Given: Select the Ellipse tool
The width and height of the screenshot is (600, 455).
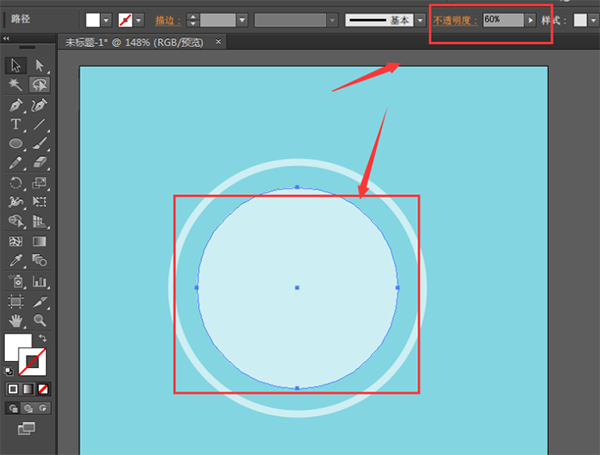Looking at the screenshot, I should (x=16, y=143).
